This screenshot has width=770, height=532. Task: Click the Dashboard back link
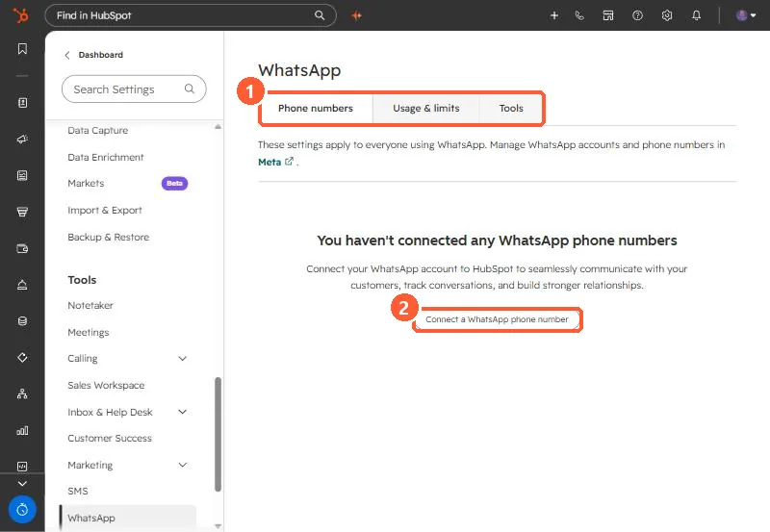[x=101, y=55]
